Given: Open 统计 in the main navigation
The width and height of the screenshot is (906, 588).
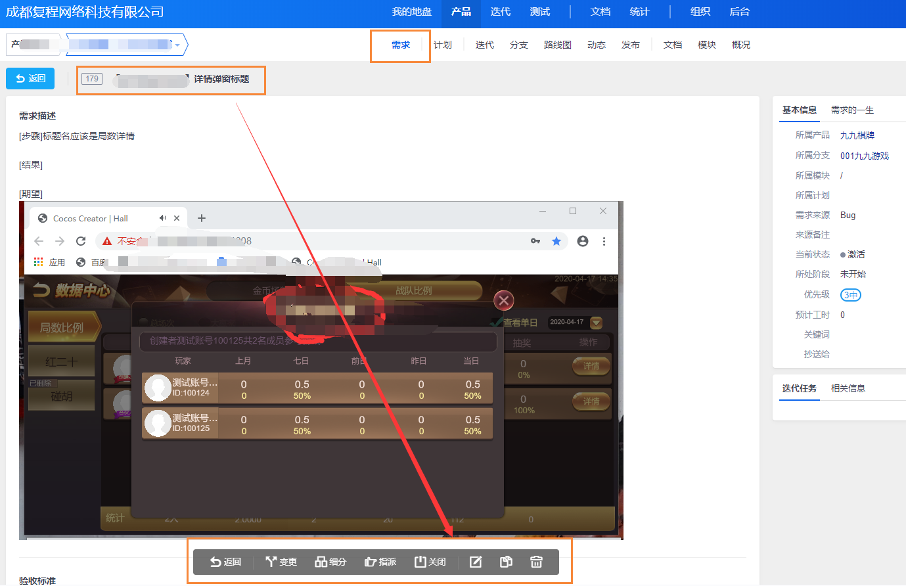Looking at the screenshot, I should coord(639,12).
